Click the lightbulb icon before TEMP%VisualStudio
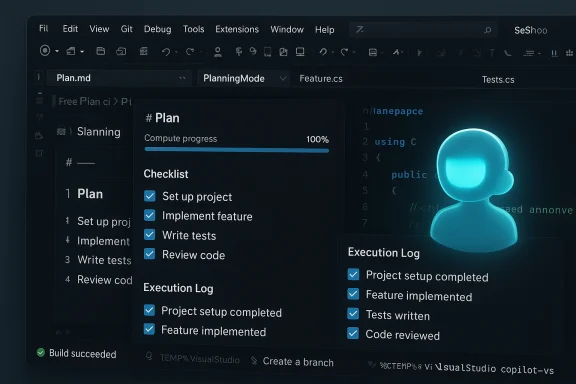 (x=149, y=356)
